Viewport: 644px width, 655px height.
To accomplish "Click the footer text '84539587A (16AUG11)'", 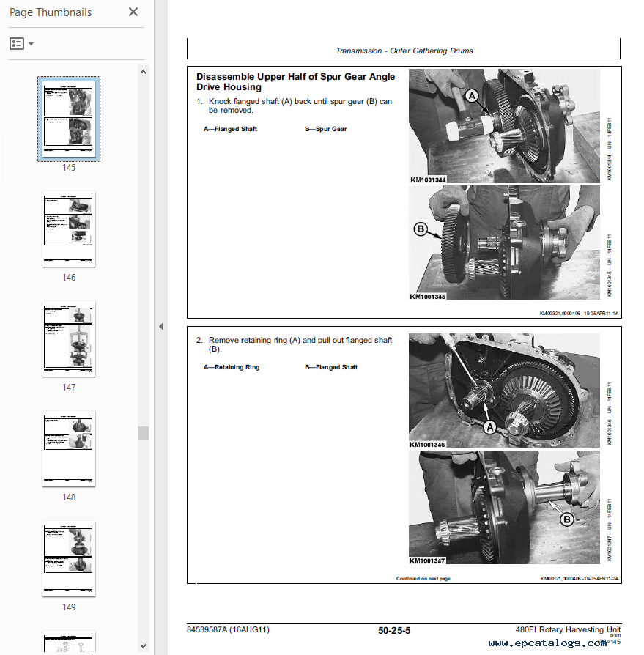I will click(228, 629).
